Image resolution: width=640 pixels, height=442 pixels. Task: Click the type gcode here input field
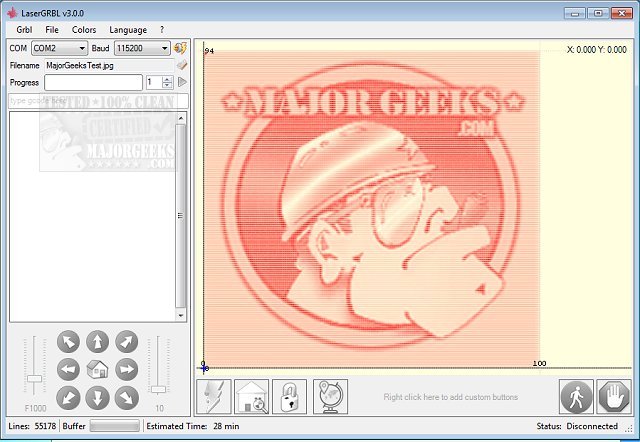point(98,101)
